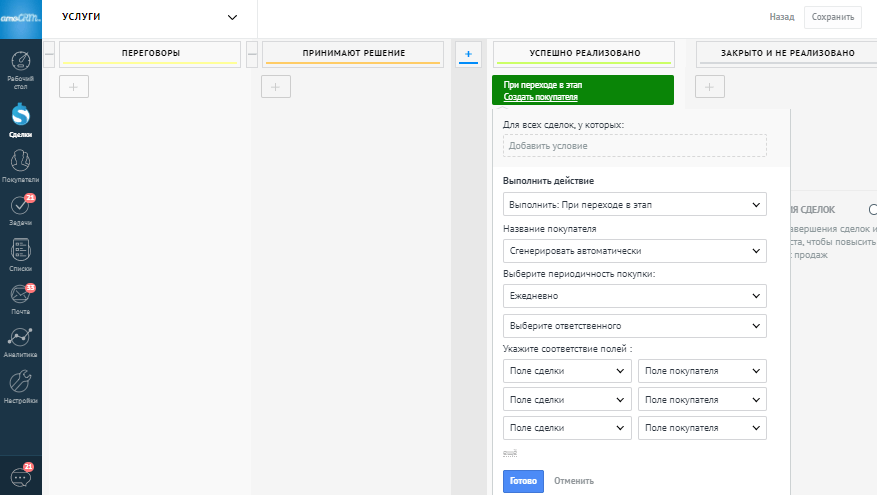The width and height of the screenshot is (877, 495).
Task: Click Назад link at top
Action: click(781, 17)
